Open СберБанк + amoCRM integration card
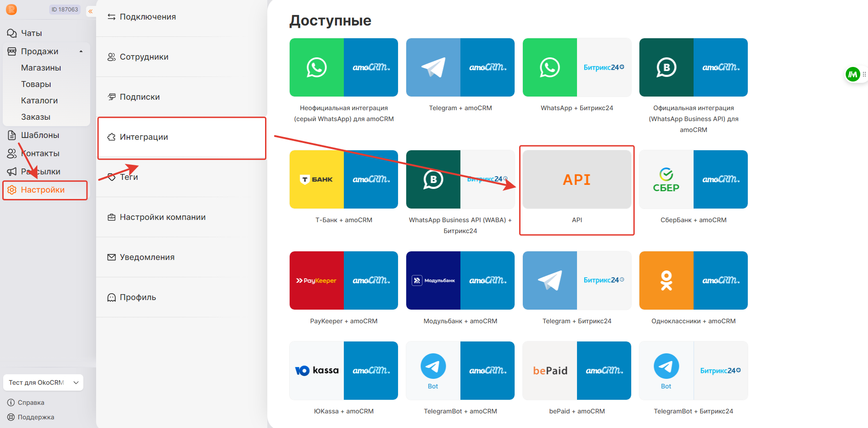Viewport: 868px width, 428px height. point(694,179)
